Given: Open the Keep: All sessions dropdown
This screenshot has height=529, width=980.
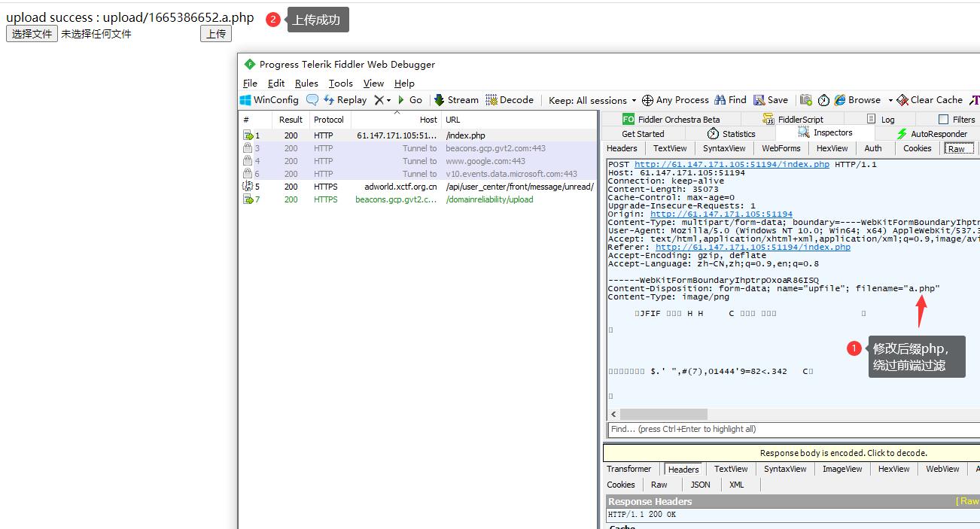Looking at the screenshot, I should 592,100.
